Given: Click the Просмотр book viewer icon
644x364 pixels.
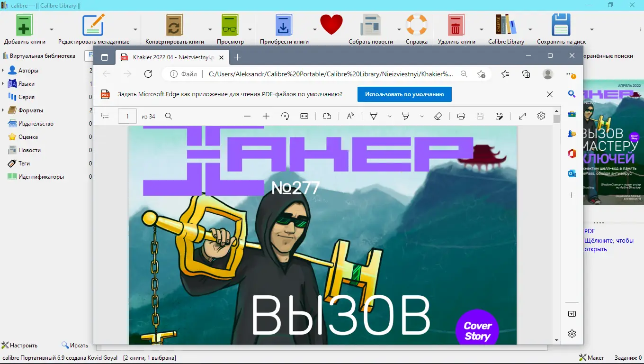Looking at the screenshot, I should click(x=230, y=25).
